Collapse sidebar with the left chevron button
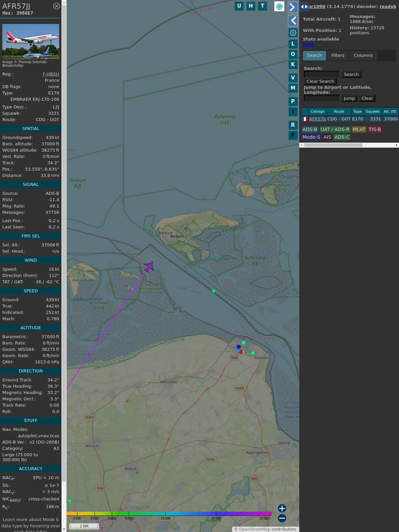399x532 pixels. 293,21
